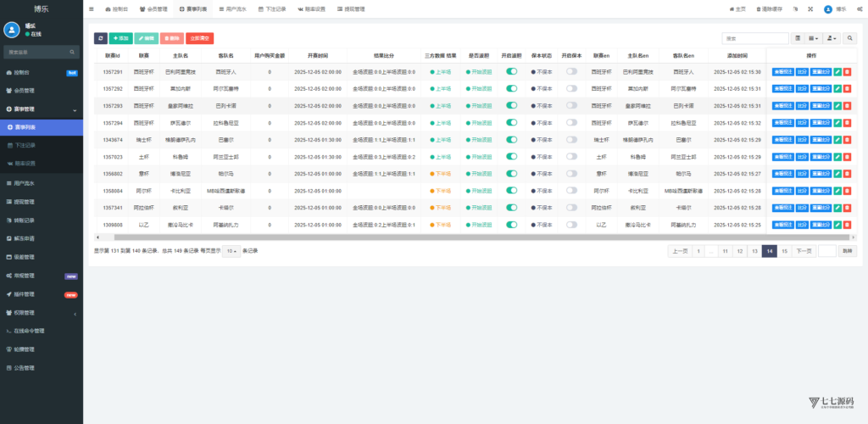The image size is (868, 424).
Task: Click the green 添加 add button
Action: click(120, 38)
